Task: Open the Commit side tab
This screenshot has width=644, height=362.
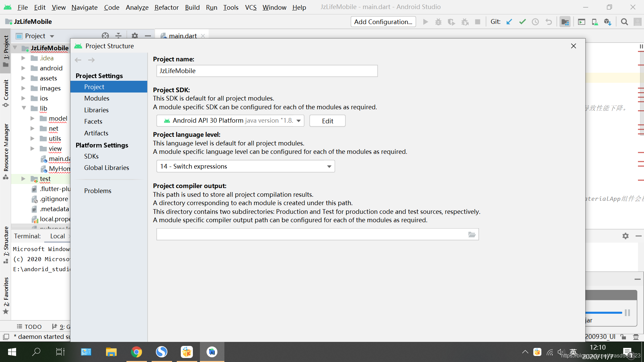Action: pyautogui.click(x=6, y=93)
